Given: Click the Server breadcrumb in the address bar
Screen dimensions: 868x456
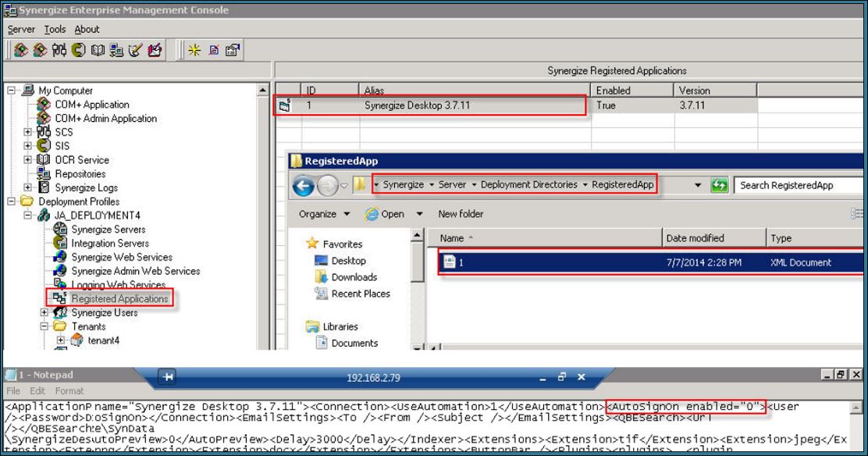Looking at the screenshot, I should [452, 184].
